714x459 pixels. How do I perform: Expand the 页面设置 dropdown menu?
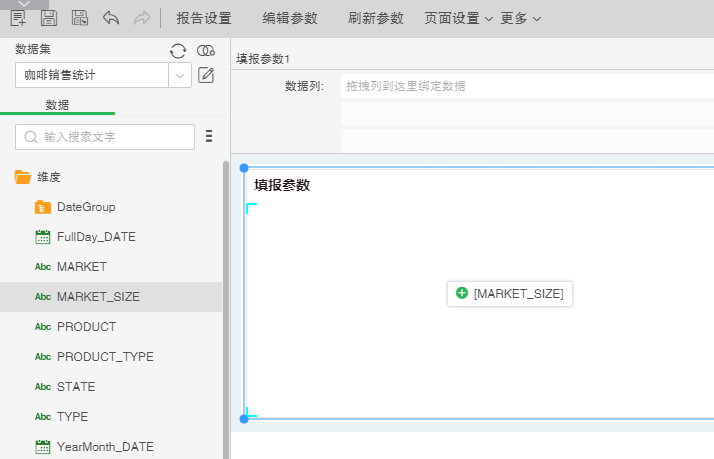(459, 19)
